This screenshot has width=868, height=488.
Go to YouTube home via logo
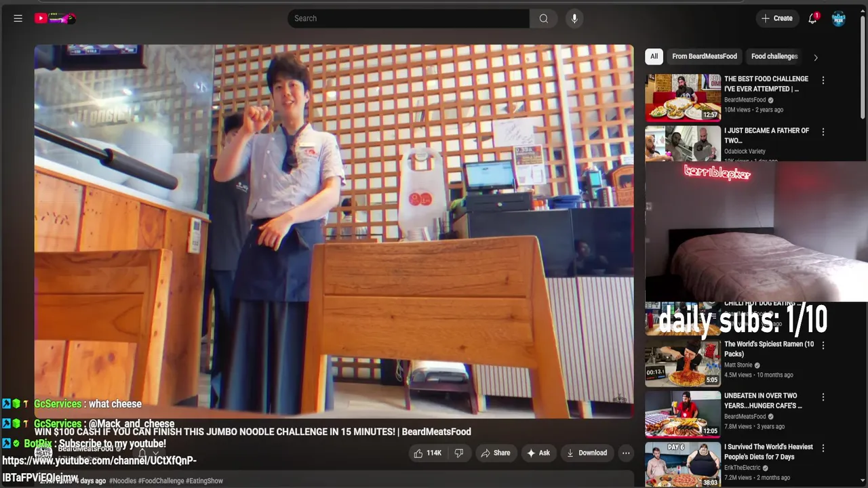tap(56, 18)
